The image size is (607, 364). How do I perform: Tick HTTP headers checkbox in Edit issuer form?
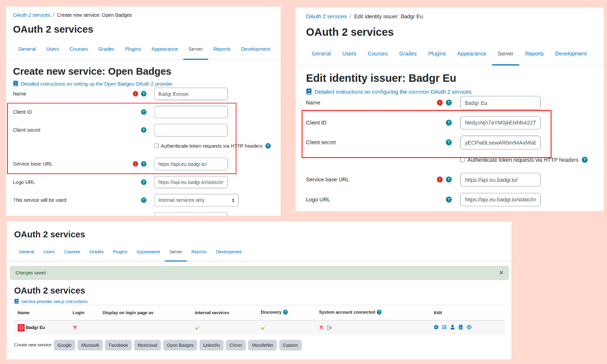click(x=462, y=160)
